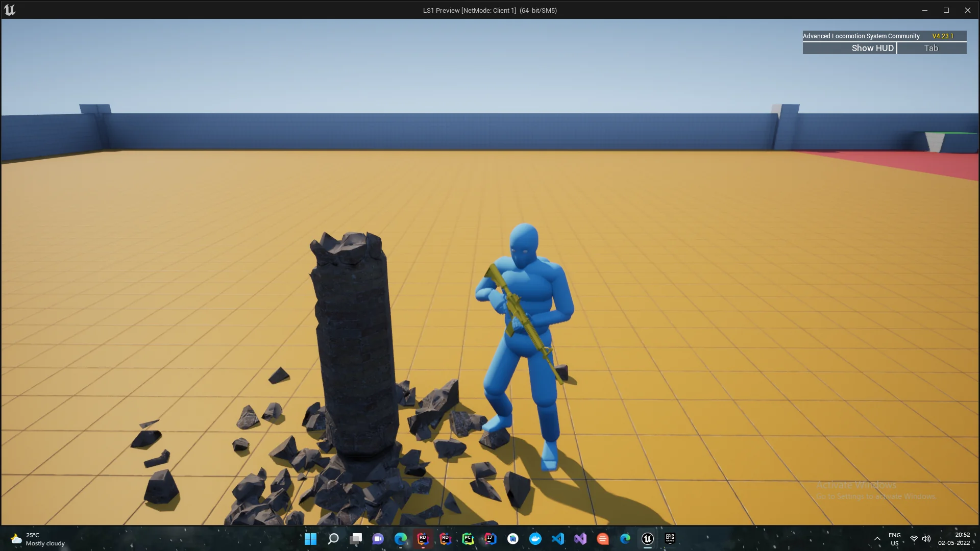The width and height of the screenshot is (980, 551).
Task: Open the Windows Start menu
Action: pyautogui.click(x=310, y=539)
